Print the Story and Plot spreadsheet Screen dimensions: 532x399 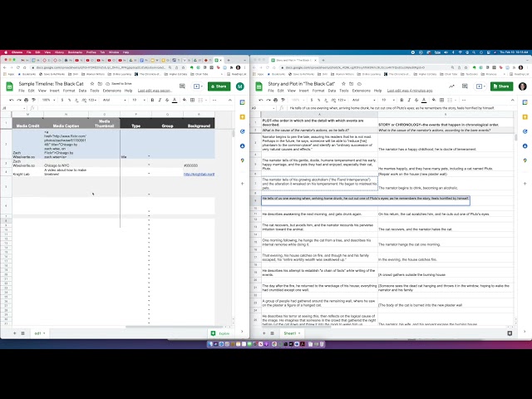click(275, 100)
